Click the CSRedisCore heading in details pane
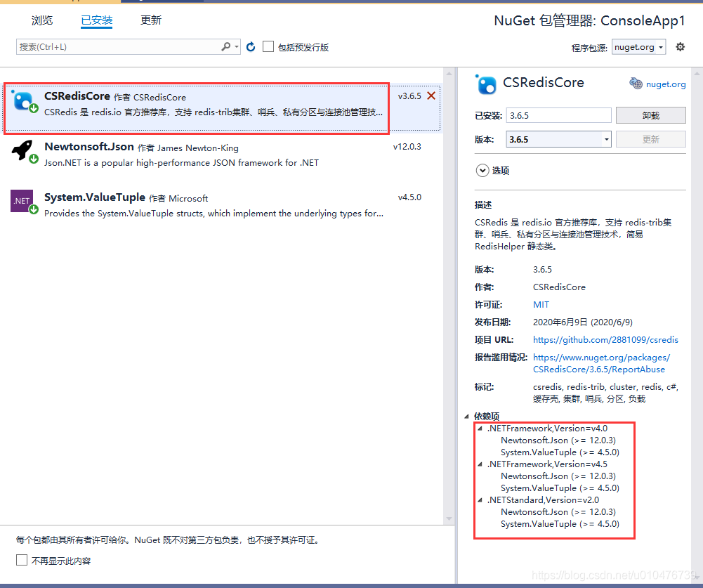The image size is (703, 588). (x=544, y=82)
